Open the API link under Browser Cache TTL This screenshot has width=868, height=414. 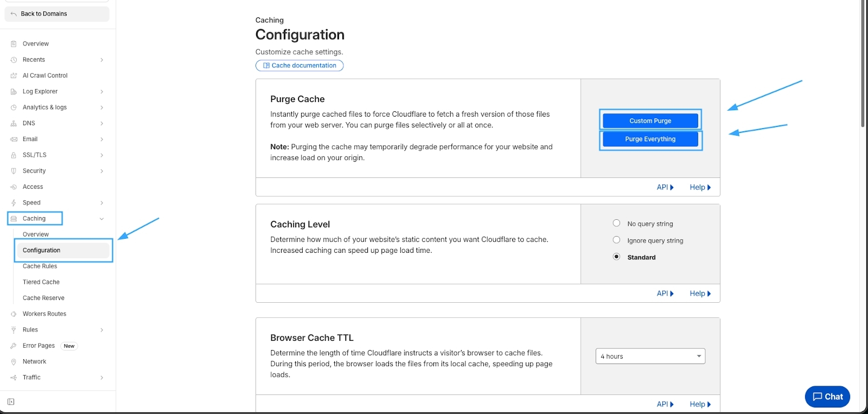[x=665, y=404]
